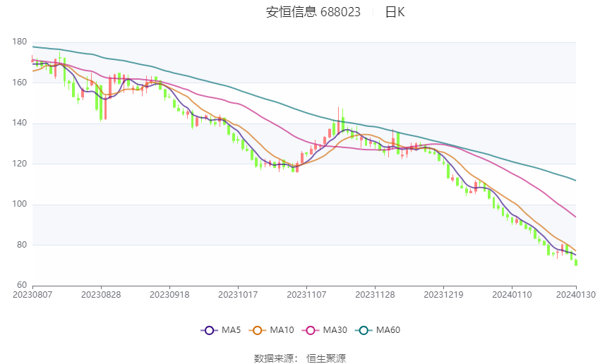Click the chart title 安恒信息 688023
The width and height of the screenshot is (600, 364).
click(313, 12)
